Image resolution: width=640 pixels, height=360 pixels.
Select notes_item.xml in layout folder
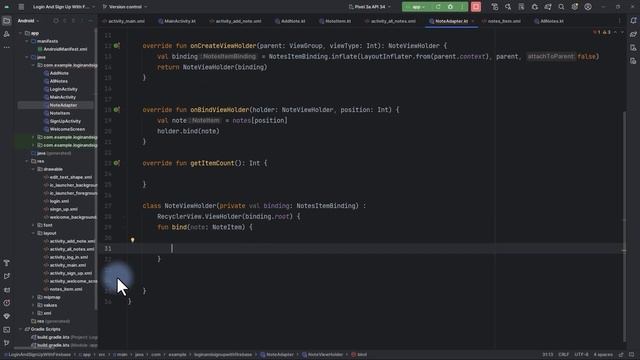point(66,289)
